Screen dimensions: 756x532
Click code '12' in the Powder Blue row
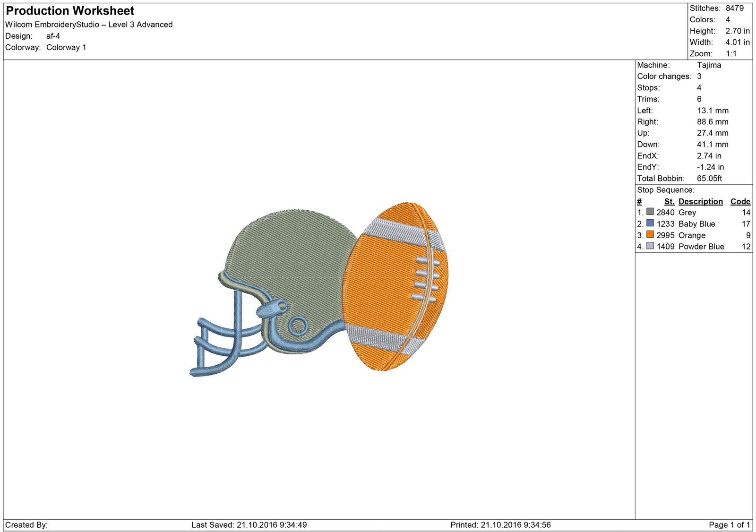[746, 247]
